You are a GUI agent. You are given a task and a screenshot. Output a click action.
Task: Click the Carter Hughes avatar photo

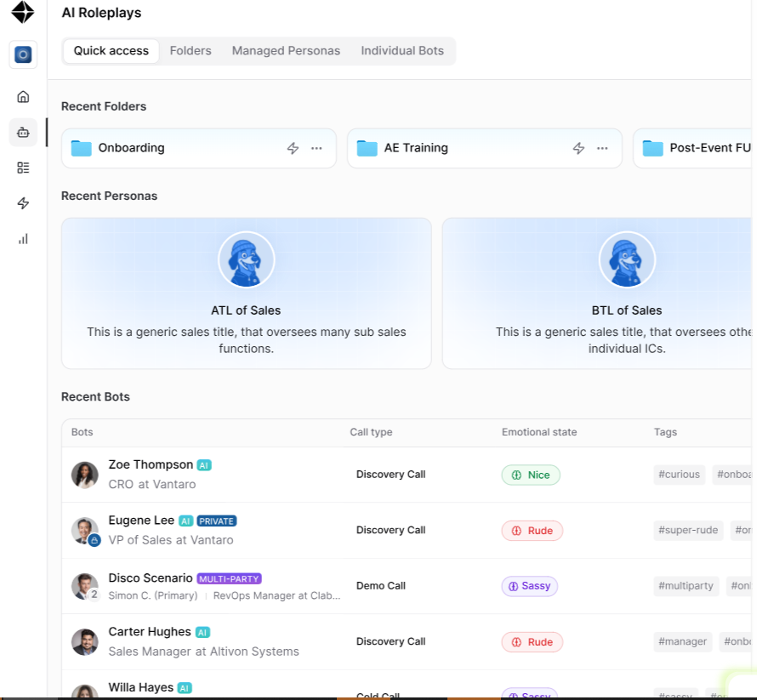tap(84, 641)
